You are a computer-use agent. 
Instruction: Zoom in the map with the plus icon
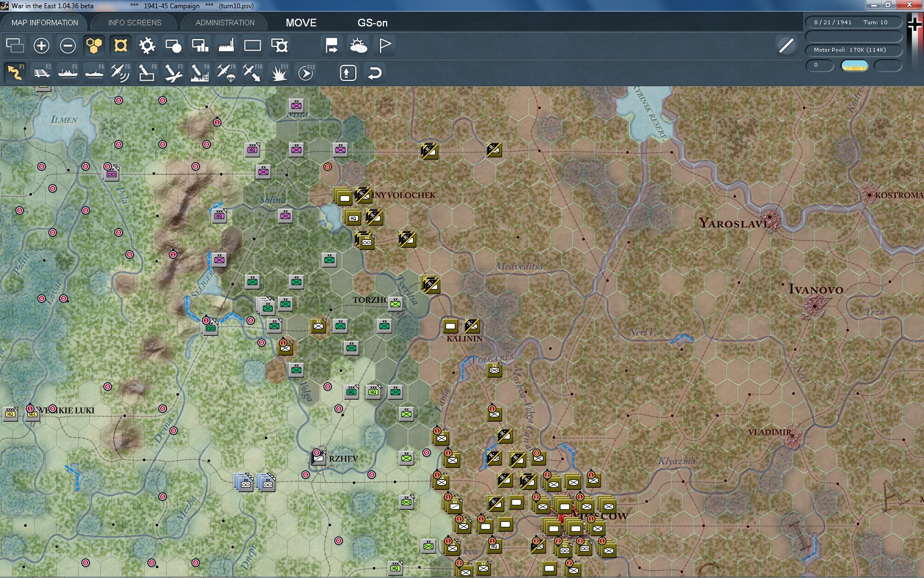click(41, 45)
